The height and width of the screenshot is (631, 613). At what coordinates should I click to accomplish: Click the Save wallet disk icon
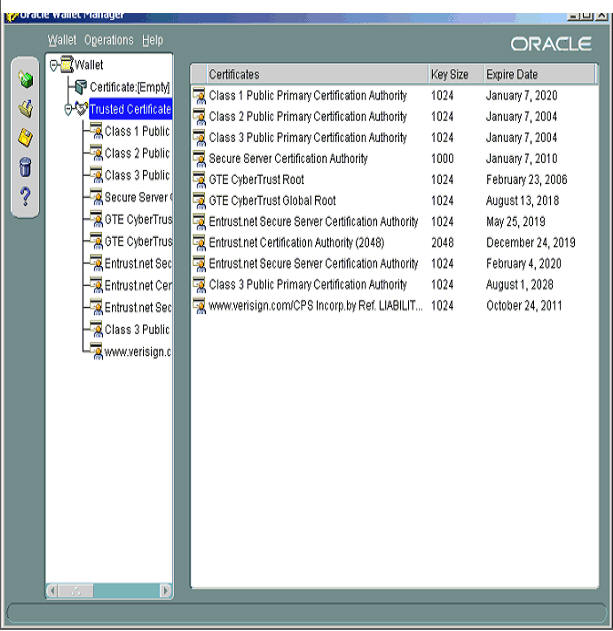pos(25,138)
